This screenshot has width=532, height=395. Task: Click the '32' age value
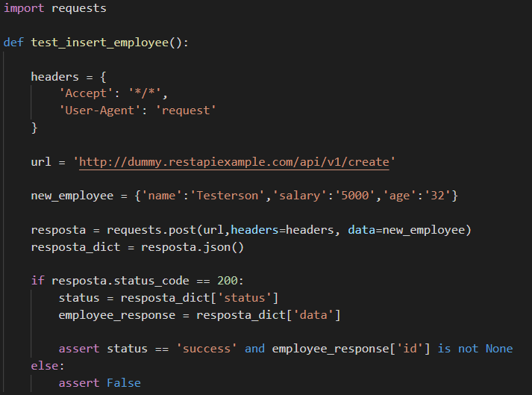pyautogui.click(x=437, y=196)
